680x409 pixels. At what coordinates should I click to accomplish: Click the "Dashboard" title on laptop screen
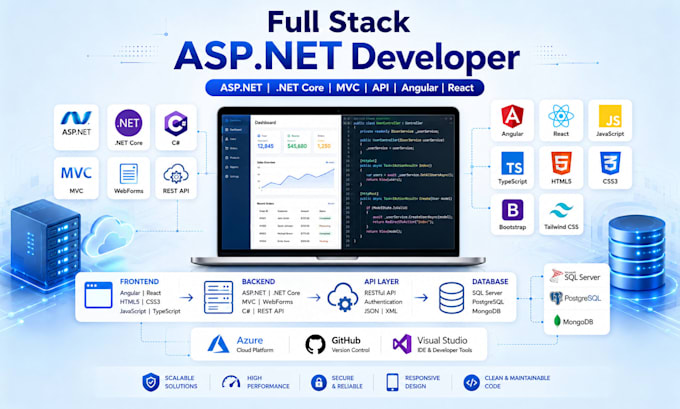pos(265,123)
